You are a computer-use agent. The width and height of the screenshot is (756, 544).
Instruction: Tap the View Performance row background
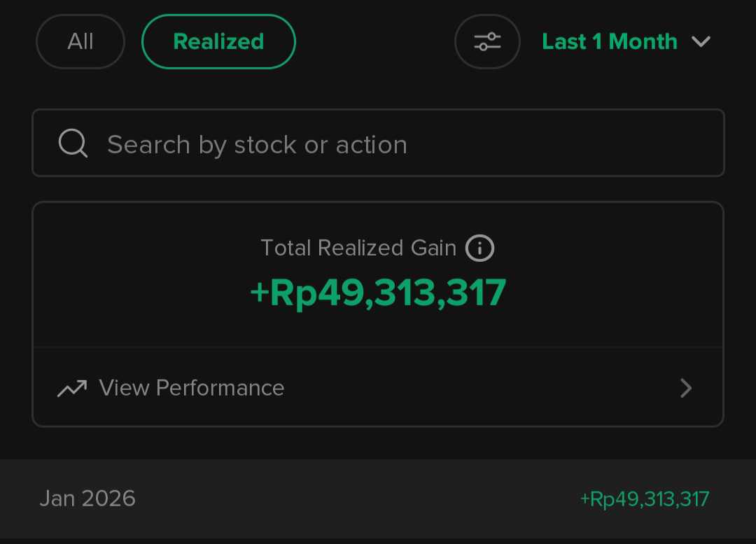click(x=476, y=388)
